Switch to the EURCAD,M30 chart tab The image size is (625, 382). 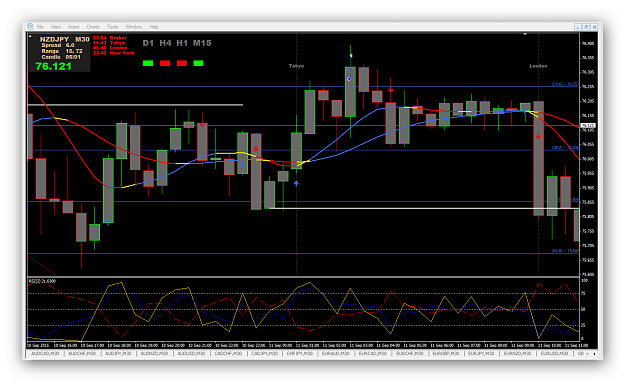click(x=373, y=353)
